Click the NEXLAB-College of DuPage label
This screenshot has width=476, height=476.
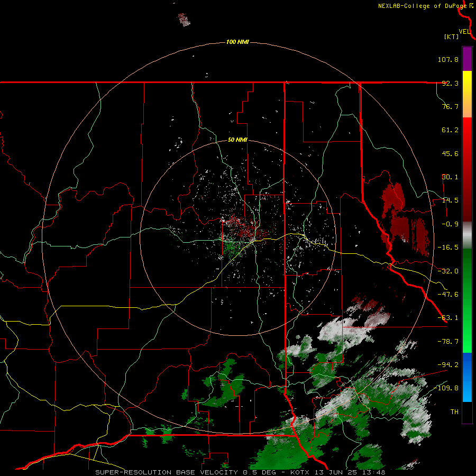pyautogui.click(x=423, y=6)
